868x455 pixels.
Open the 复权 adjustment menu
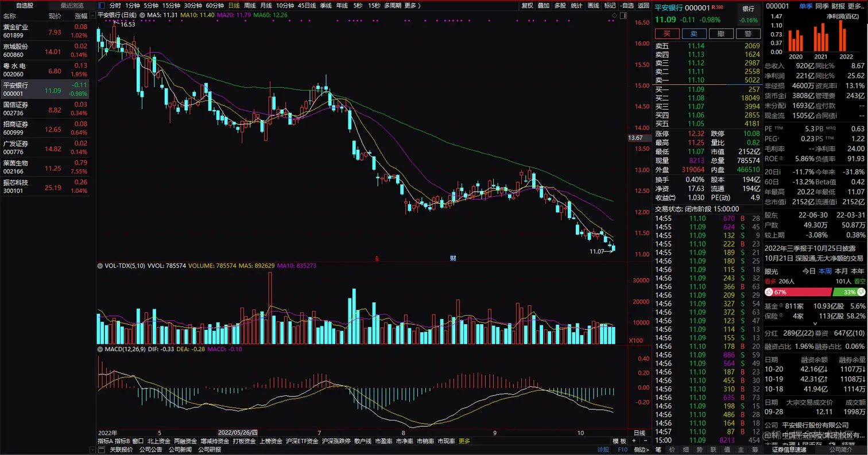click(x=527, y=6)
